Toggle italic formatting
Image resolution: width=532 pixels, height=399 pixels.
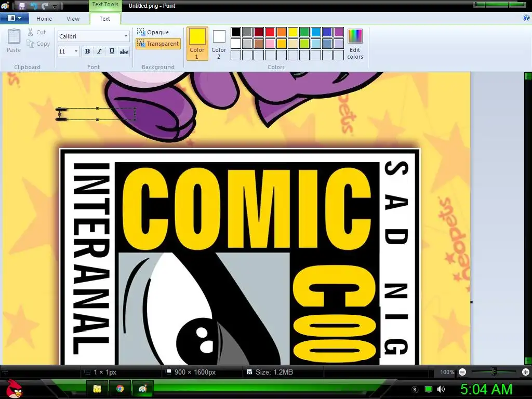tap(99, 51)
